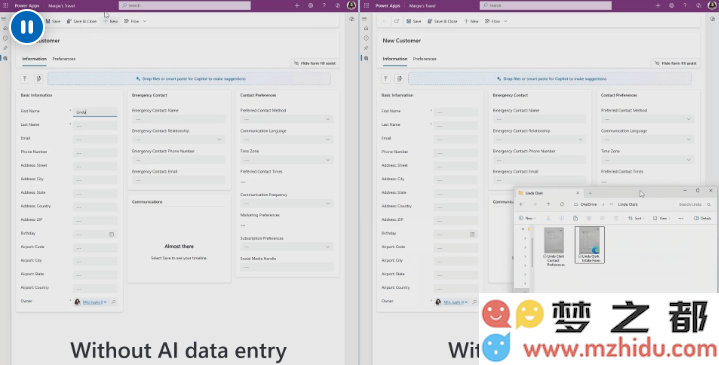Click the plus icon in the left window header
This screenshot has width=719, height=365.
coord(297,6)
